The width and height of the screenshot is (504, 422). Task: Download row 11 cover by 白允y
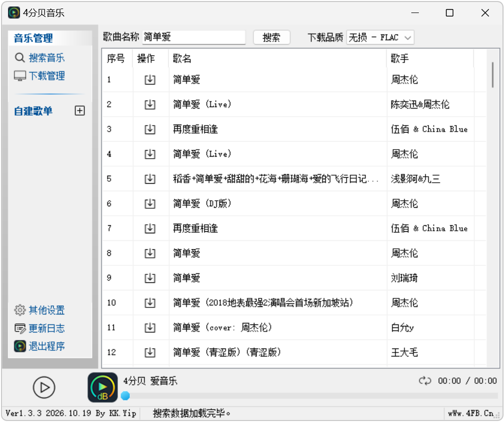click(150, 327)
